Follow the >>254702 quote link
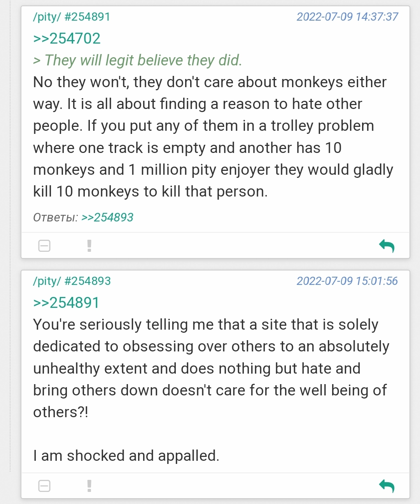This screenshot has height=504, width=420. pyautogui.click(x=67, y=39)
